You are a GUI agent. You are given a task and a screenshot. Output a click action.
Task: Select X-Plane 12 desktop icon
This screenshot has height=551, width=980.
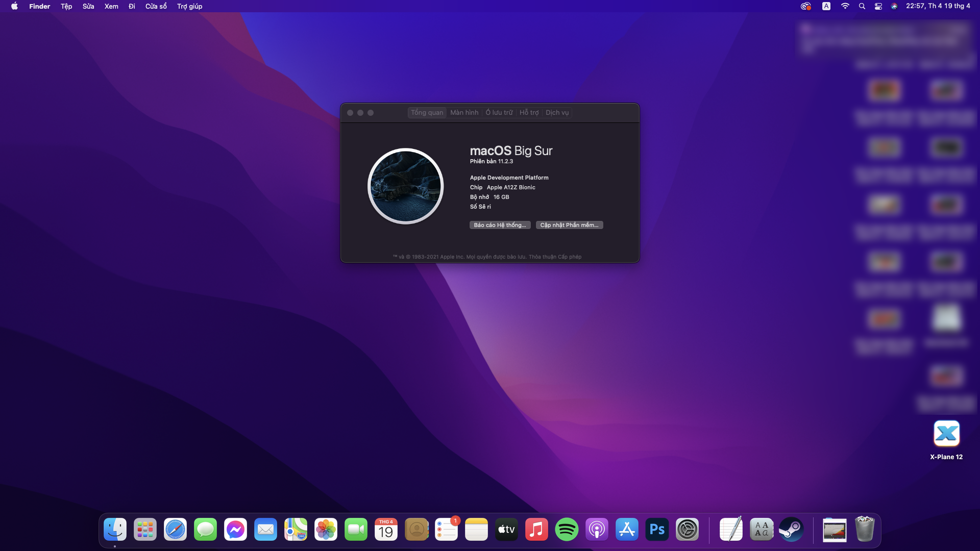946,434
